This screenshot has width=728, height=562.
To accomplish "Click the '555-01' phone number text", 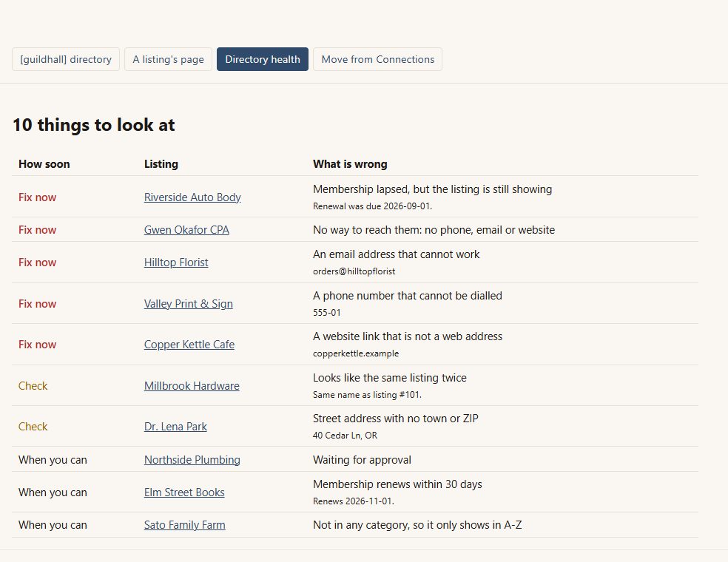I will point(326,312).
